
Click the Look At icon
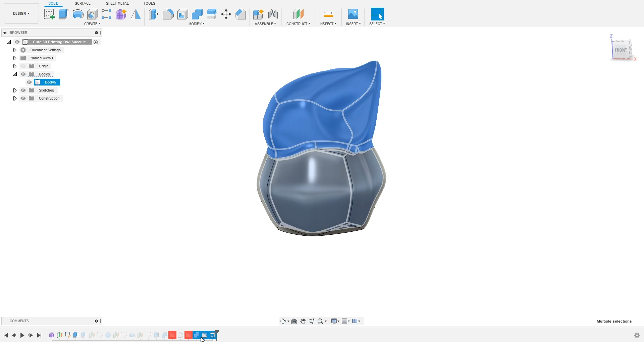(294, 321)
